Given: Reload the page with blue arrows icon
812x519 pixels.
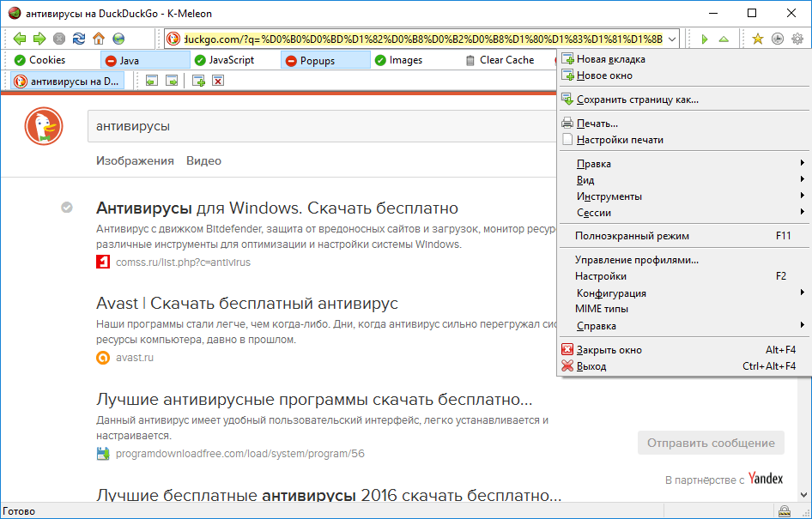Looking at the screenshot, I should click(79, 39).
